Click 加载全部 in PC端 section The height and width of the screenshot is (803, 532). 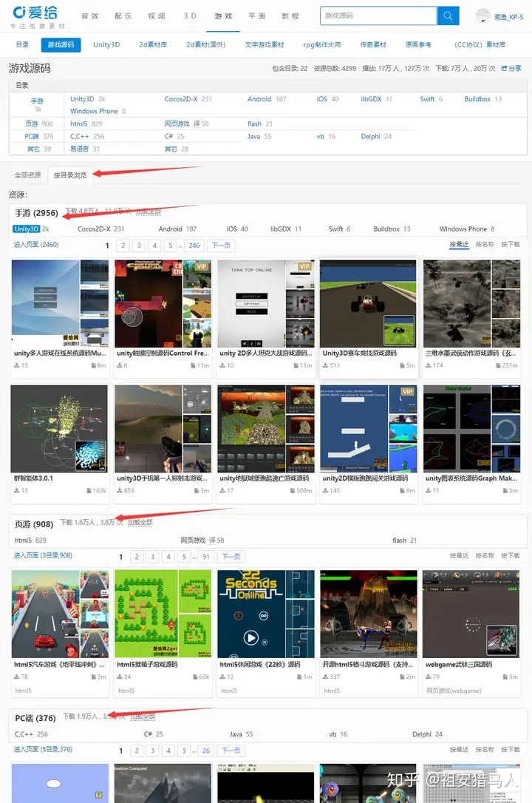coord(143,716)
